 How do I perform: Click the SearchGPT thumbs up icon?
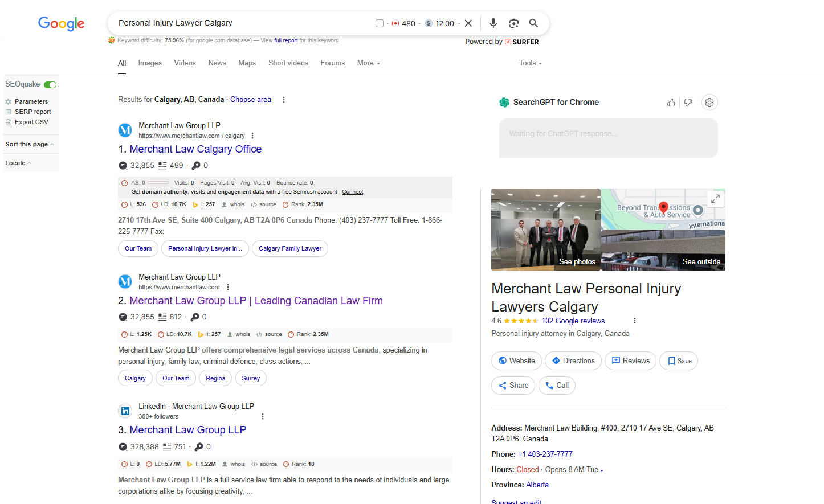tap(671, 103)
